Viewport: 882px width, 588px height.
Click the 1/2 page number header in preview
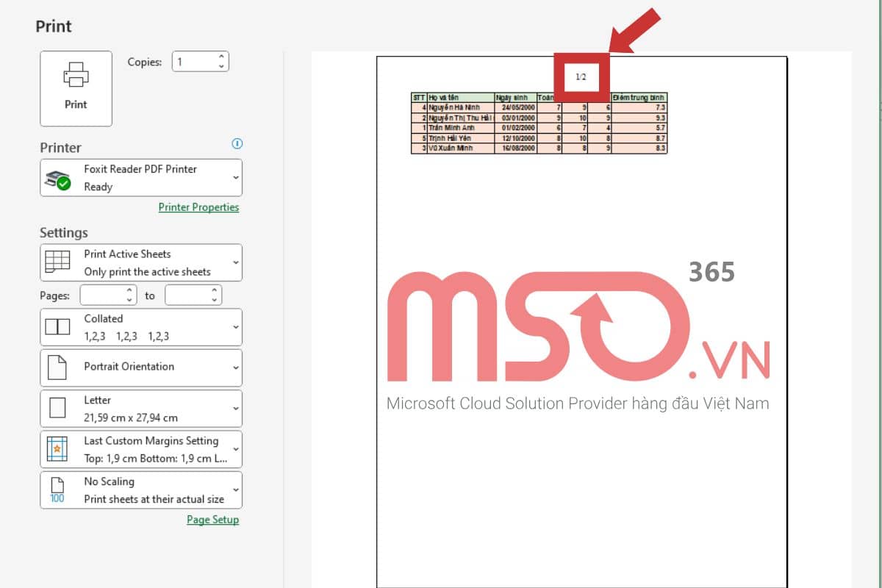pyautogui.click(x=581, y=76)
